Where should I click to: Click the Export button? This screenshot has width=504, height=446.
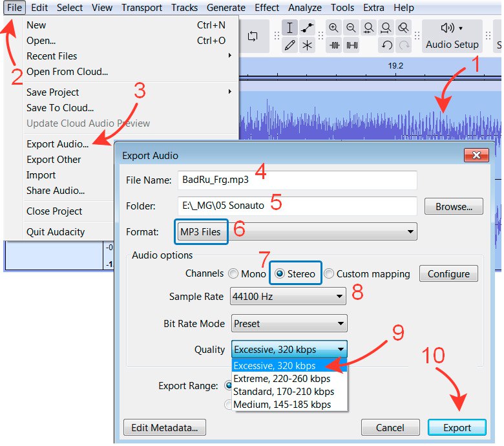pyautogui.click(x=457, y=427)
